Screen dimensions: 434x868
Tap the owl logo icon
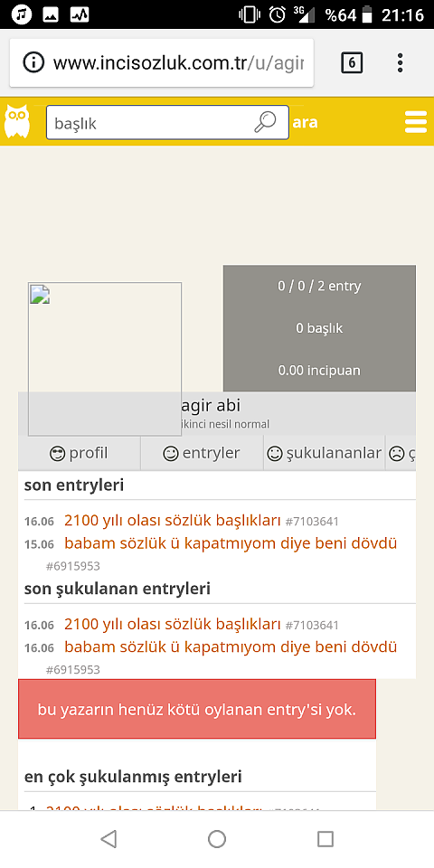[x=16, y=121]
